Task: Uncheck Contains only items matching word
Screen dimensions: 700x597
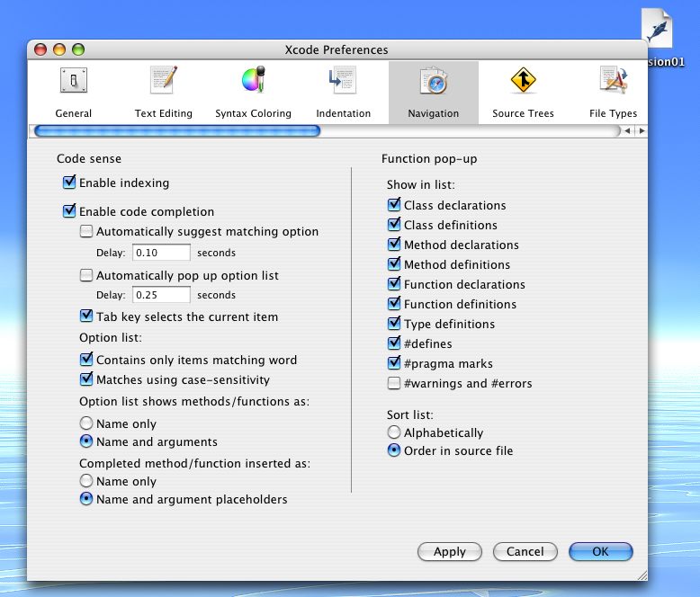Action: (x=86, y=360)
